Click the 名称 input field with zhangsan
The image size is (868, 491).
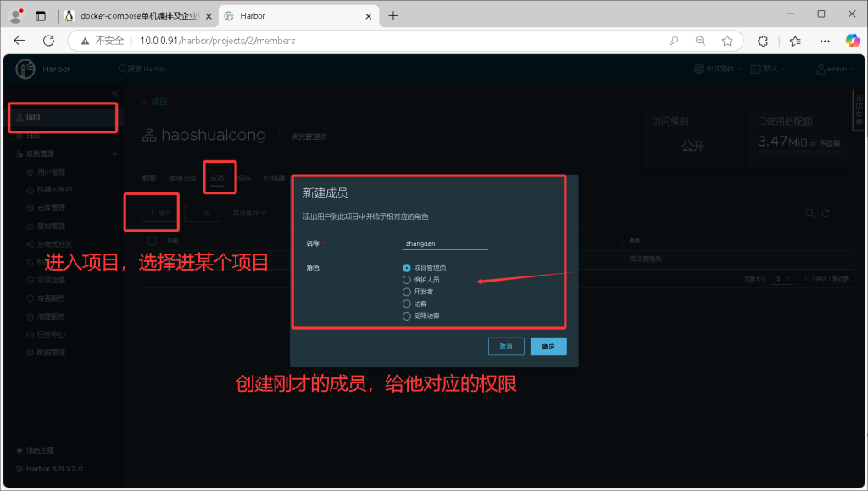[x=446, y=243]
